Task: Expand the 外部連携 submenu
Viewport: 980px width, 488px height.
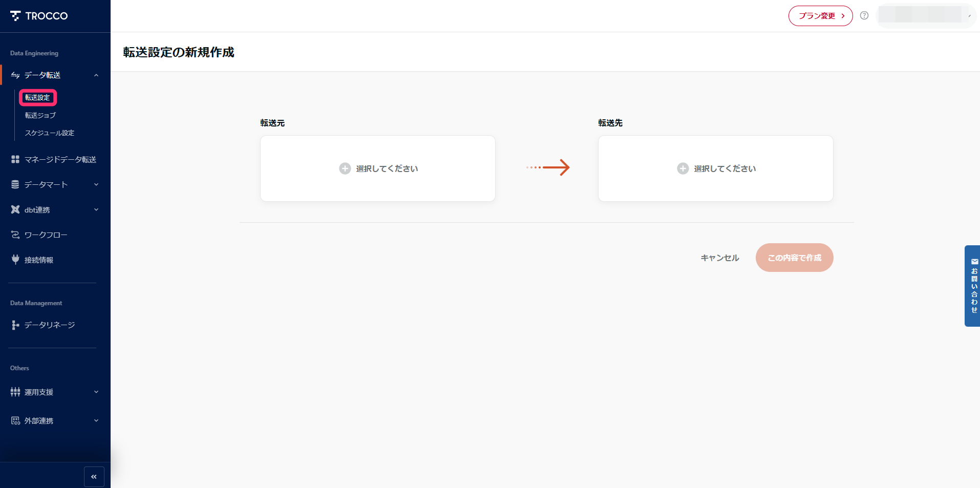Action: point(96,420)
